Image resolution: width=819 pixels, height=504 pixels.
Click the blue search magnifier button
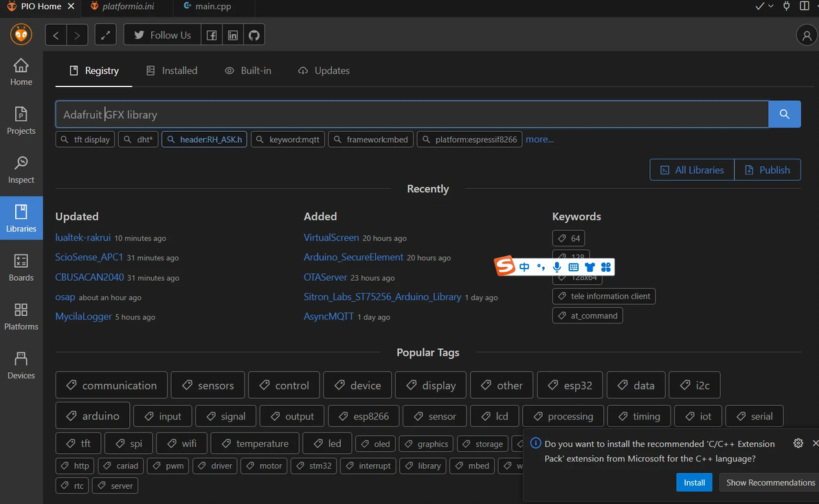(784, 114)
